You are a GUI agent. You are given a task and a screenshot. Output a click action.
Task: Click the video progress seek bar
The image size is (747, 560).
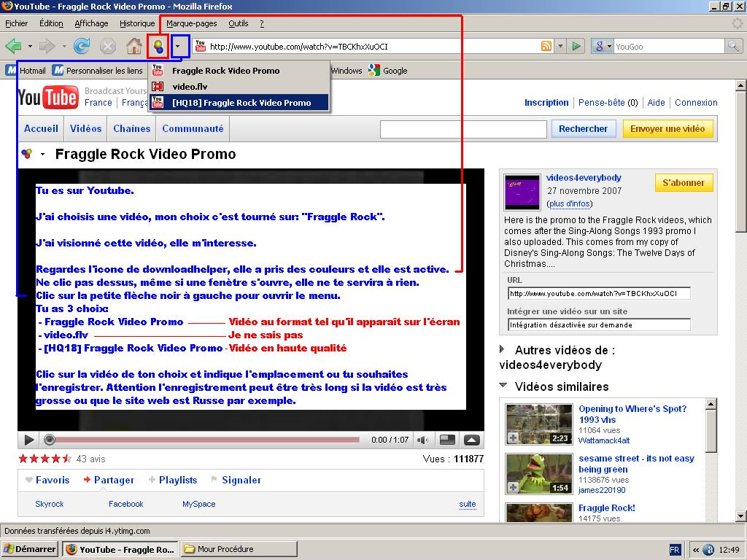point(204,440)
